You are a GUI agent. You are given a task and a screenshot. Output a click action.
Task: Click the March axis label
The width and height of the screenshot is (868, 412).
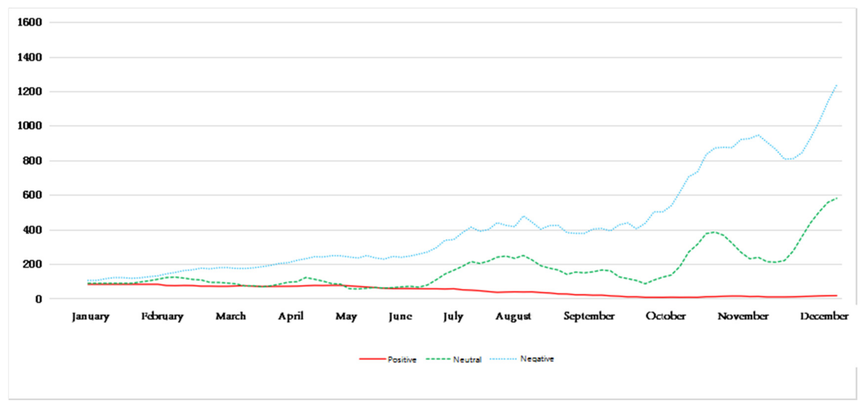[231, 316]
